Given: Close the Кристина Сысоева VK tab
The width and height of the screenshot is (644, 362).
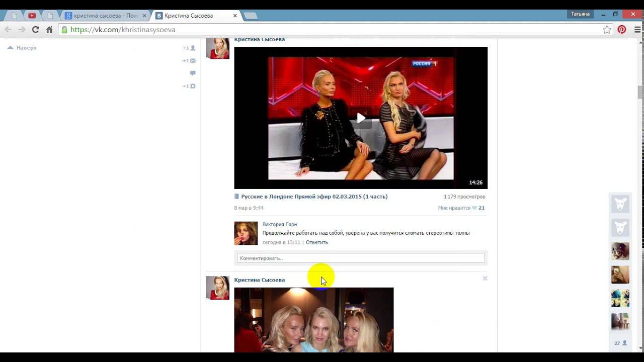Looking at the screenshot, I should [x=235, y=16].
